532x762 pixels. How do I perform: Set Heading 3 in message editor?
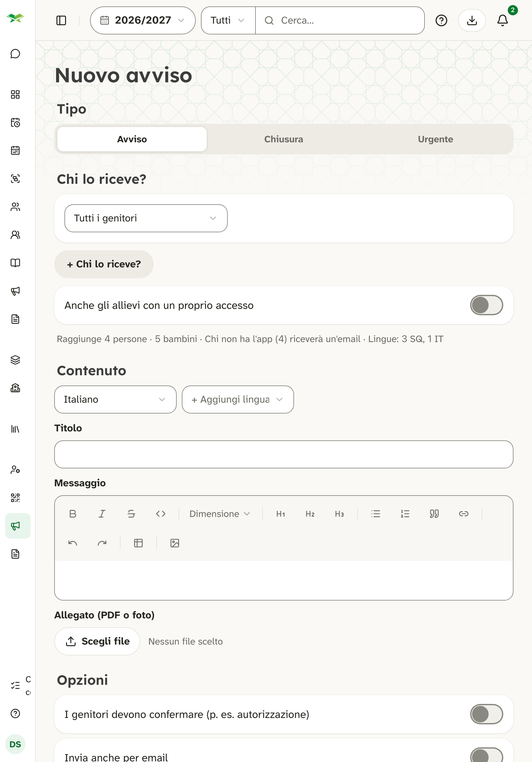tap(339, 514)
